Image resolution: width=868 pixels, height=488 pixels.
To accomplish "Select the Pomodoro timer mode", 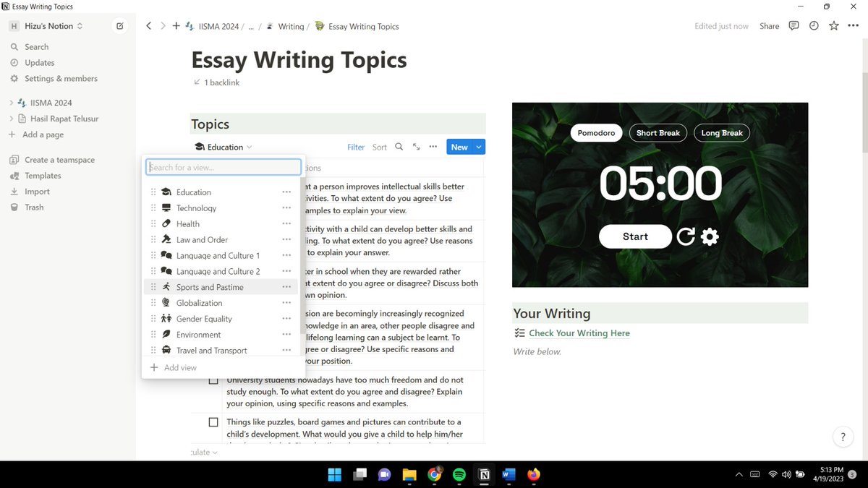I will click(596, 133).
